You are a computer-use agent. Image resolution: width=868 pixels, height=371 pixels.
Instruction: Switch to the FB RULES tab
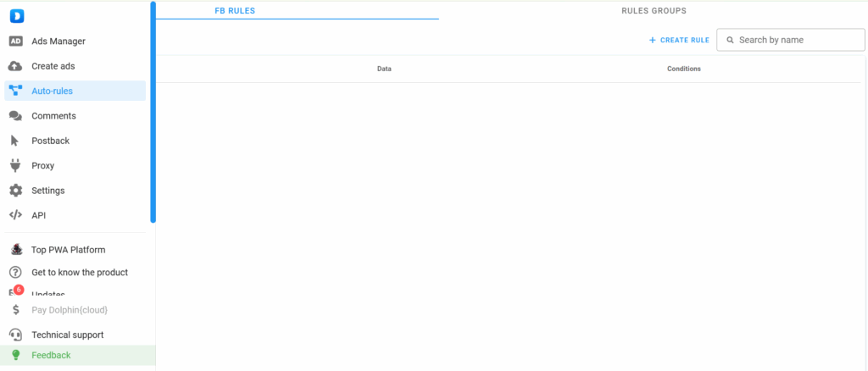pyautogui.click(x=235, y=10)
